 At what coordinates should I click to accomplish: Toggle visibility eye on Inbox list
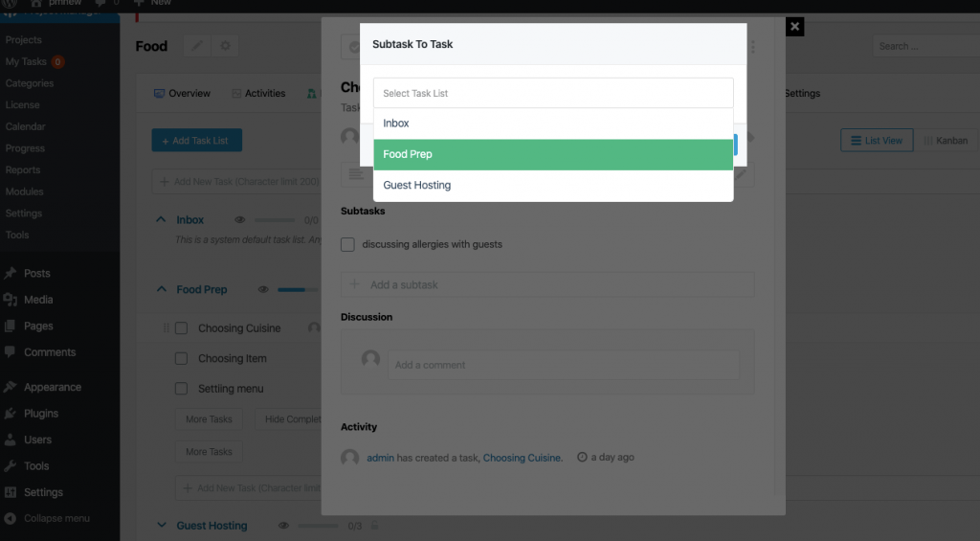coord(239,220)
